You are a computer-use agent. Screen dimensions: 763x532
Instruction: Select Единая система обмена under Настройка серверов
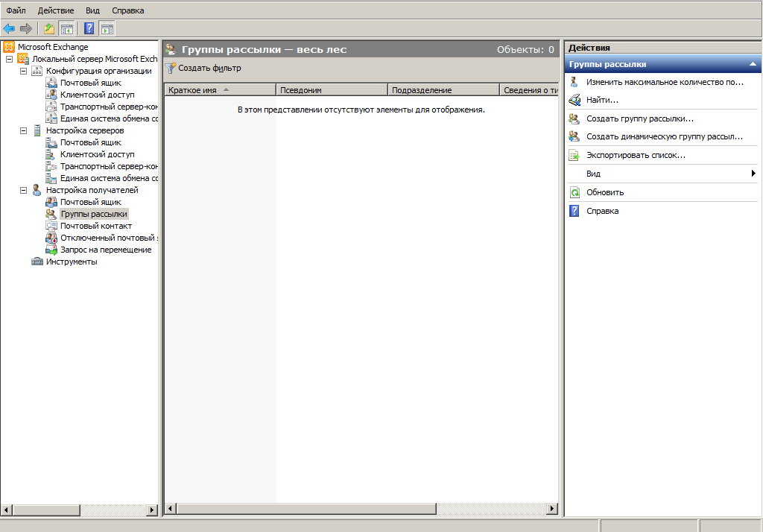coord(109,178)
